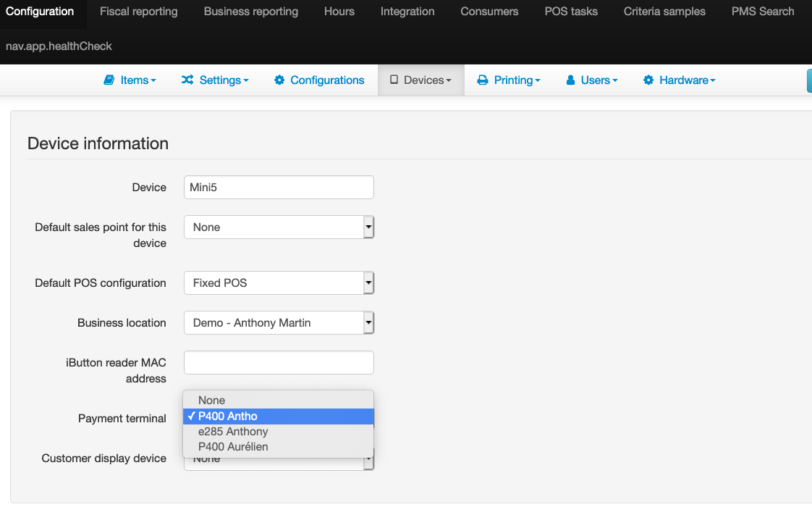
Task: Open Printing via the printer icon
Action: 483,80
